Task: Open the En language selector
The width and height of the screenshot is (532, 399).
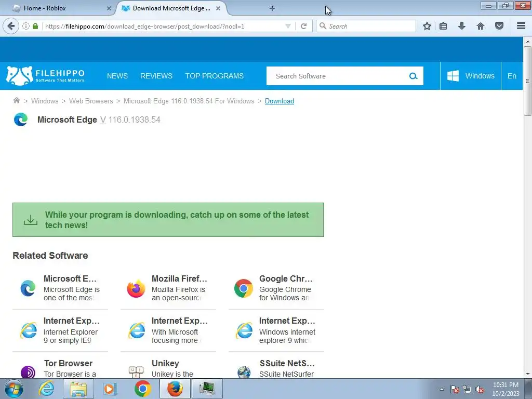Action: pos(512,76)
